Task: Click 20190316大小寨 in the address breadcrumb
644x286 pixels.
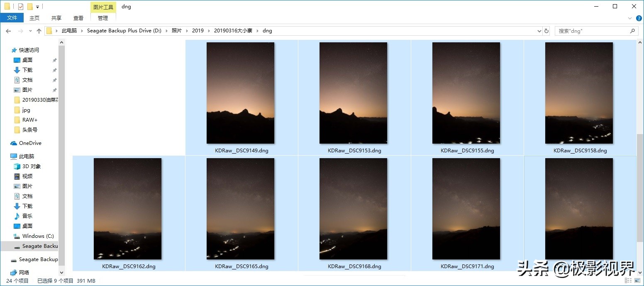Action: [x=233, y=31]
